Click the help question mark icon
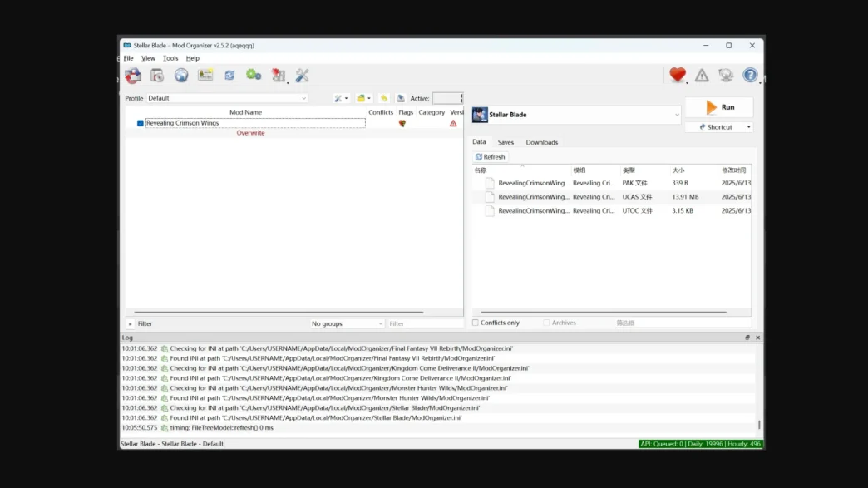 (749, 75)
